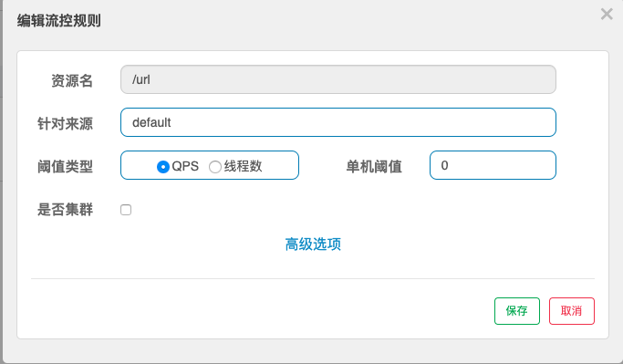The image size is (623, 364).
Task: Click the red 取消 button
Action: pos(572,311)
